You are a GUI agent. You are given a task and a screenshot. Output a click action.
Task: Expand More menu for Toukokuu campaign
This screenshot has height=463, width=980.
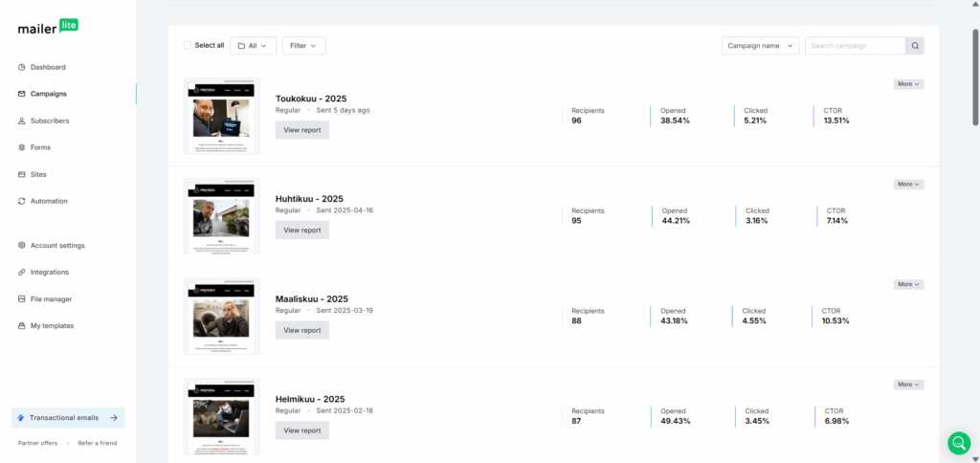(x=908, y=84)
